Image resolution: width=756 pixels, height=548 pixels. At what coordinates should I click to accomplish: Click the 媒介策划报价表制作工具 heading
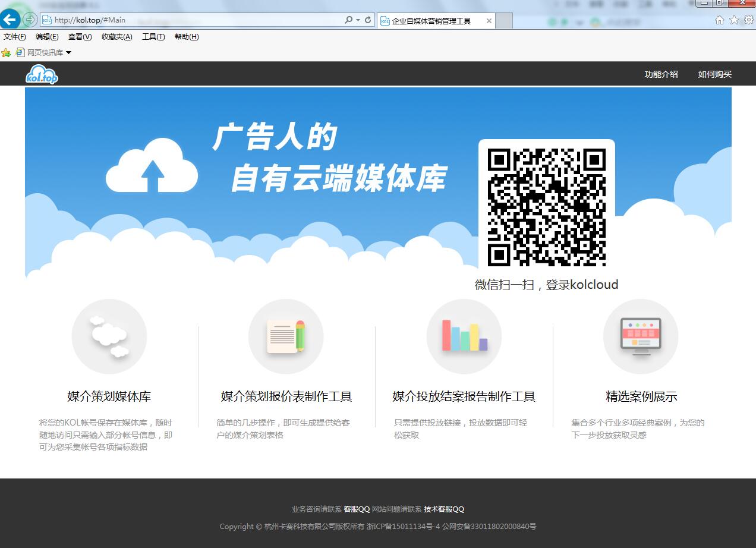pyautogui.click(x=286, y=396)
